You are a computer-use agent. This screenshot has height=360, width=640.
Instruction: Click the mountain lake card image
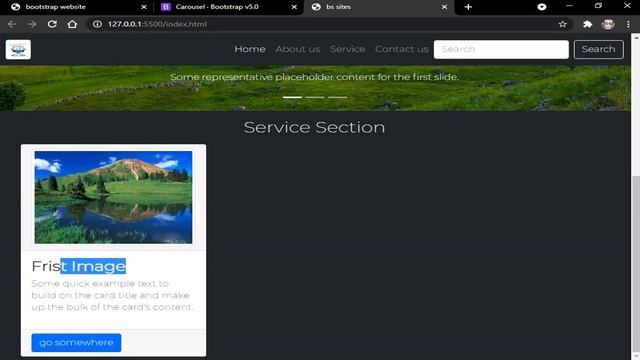113,197
